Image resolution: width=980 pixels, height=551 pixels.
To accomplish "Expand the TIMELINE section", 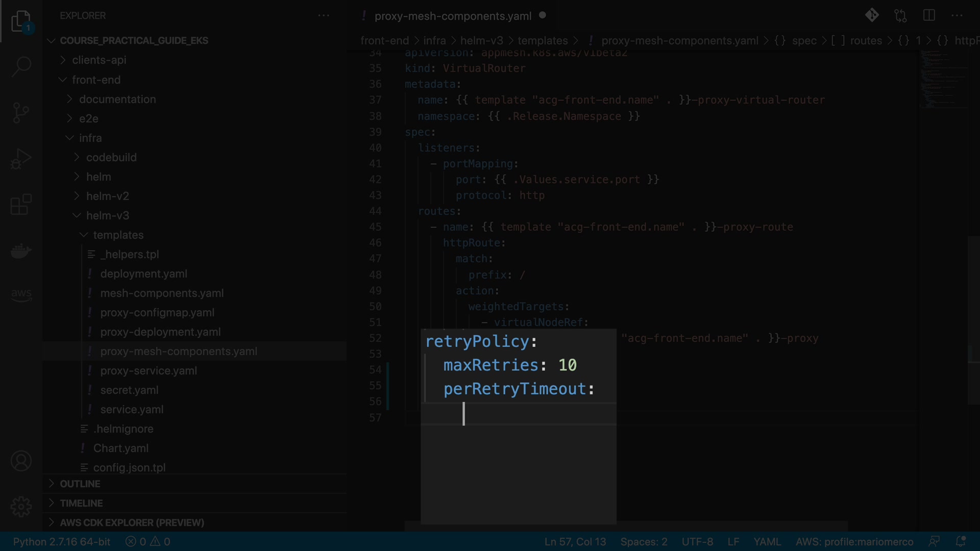I will (x=81, y=503).
